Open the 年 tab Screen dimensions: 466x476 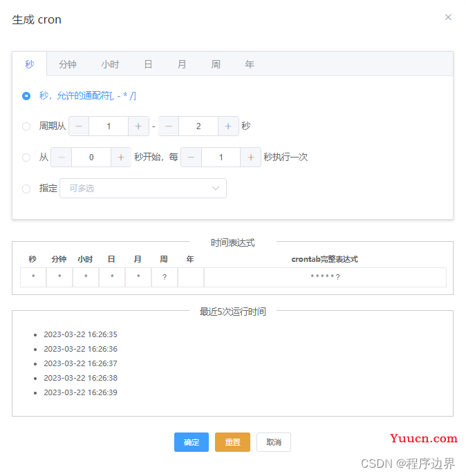pyautogui.click(x=250, y=64)
